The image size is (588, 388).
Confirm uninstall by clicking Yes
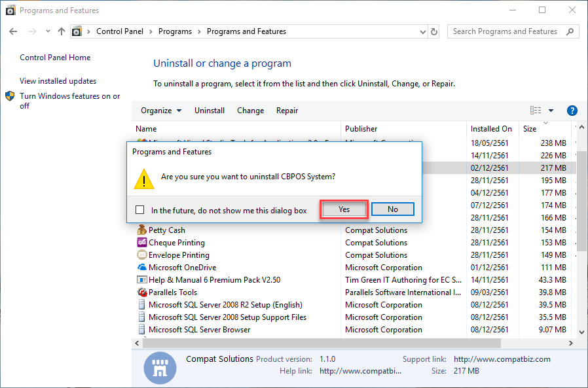[344, 209]
